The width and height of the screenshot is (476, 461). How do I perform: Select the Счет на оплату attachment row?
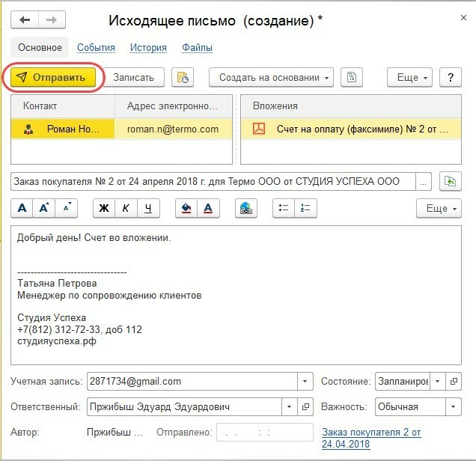(x=351, y=129)
